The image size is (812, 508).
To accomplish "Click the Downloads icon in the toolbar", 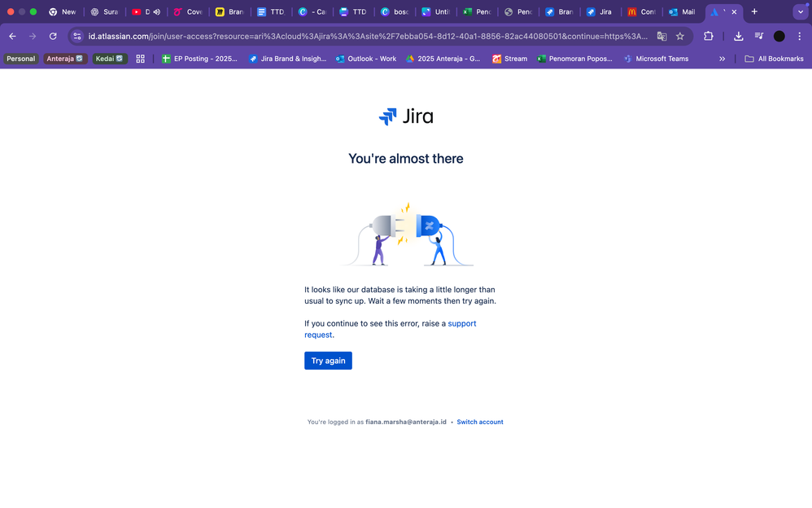I will point(738,36).
